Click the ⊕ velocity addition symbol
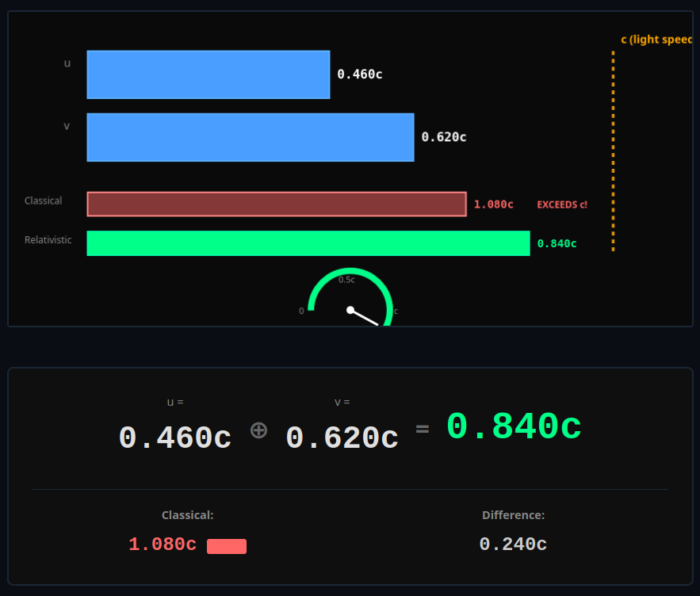This screenshot has width=700, height=596. point(259,430)
